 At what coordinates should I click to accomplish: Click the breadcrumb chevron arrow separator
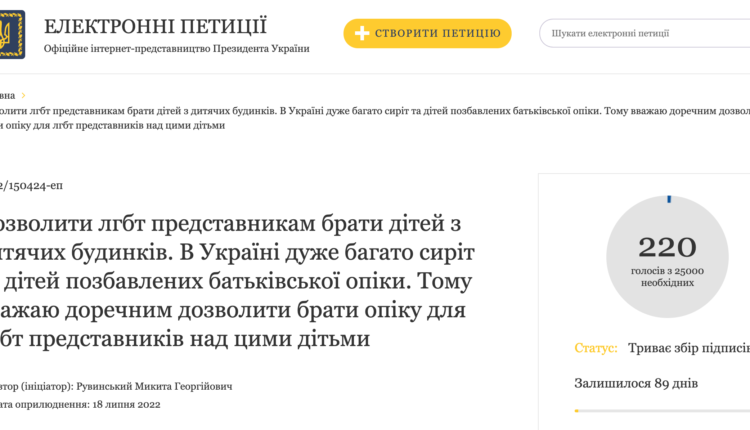coord(23,96)
